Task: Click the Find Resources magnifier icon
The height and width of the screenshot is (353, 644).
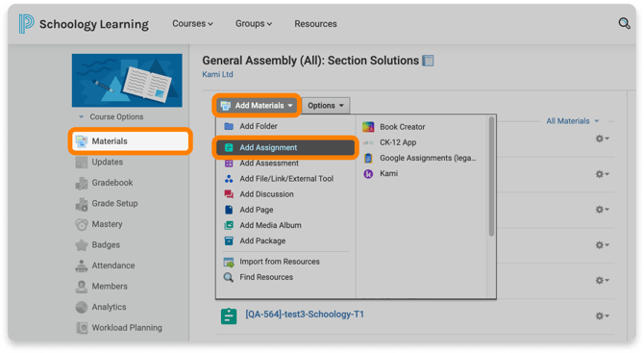Action: tap(229, 277)
